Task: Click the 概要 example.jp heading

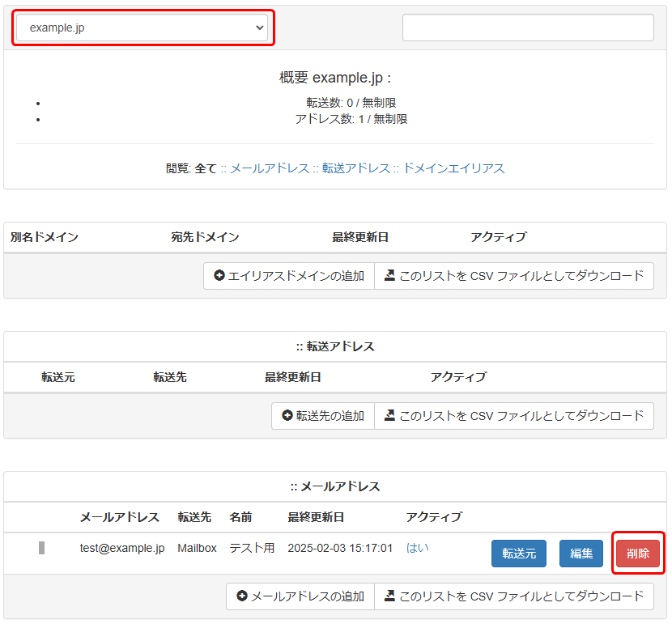Action: coord(334,78)
